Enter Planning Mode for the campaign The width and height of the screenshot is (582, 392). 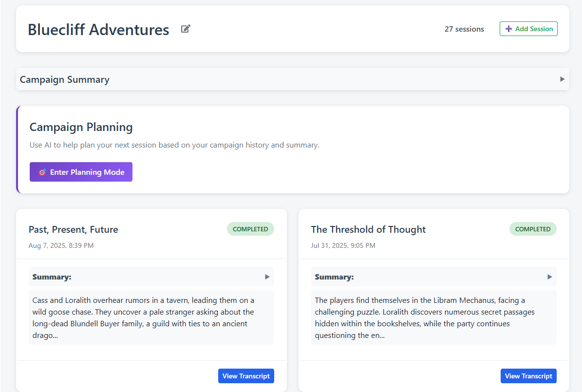pos(81,172)
